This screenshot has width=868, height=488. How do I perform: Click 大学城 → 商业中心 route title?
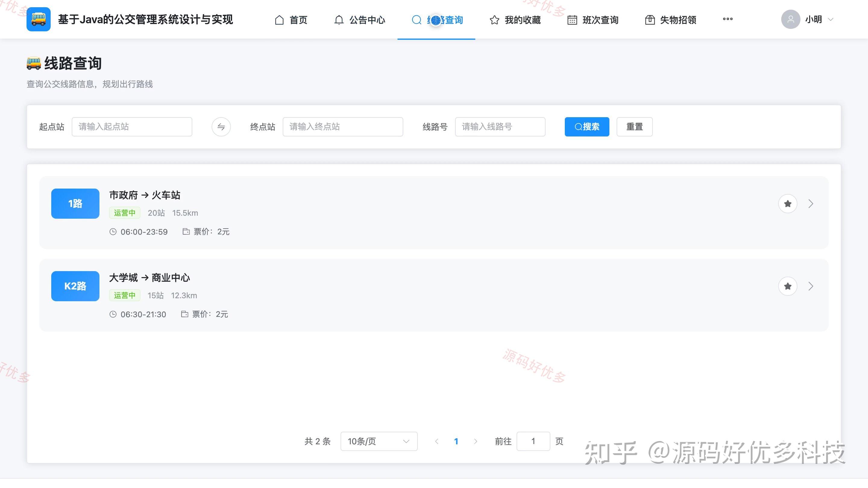[149, 277]
